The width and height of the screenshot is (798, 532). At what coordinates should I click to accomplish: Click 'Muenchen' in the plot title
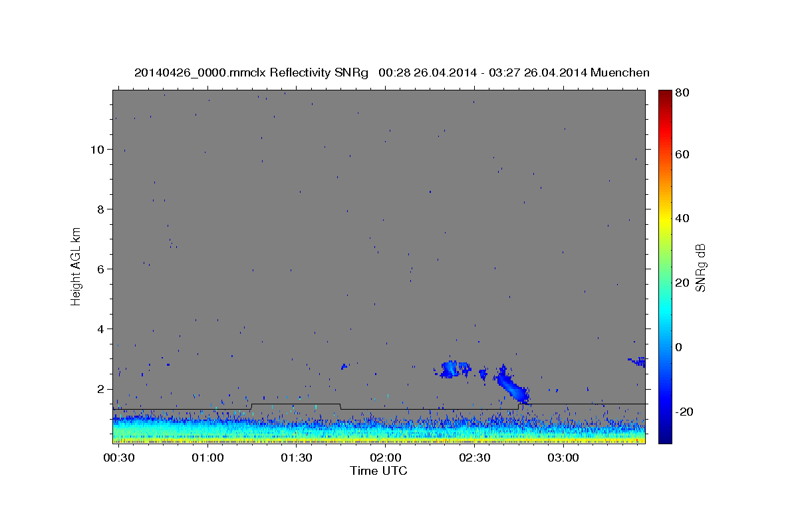point(620,72)
